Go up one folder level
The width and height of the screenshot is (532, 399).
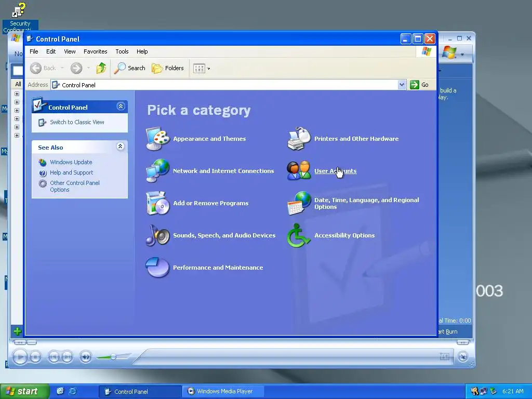101,68
